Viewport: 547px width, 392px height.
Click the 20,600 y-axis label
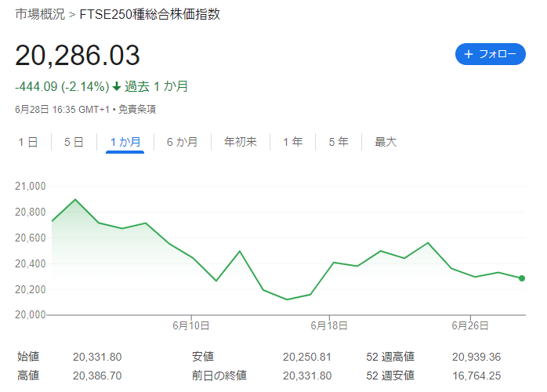(x=31, y=238)
